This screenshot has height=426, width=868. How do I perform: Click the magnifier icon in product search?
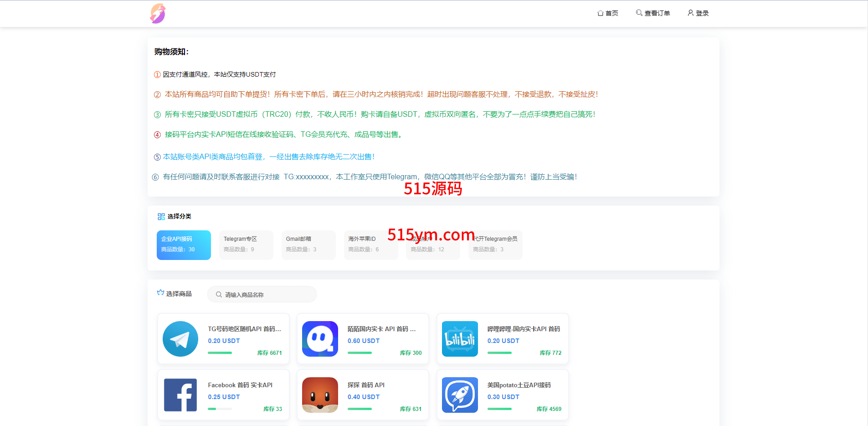219,295
